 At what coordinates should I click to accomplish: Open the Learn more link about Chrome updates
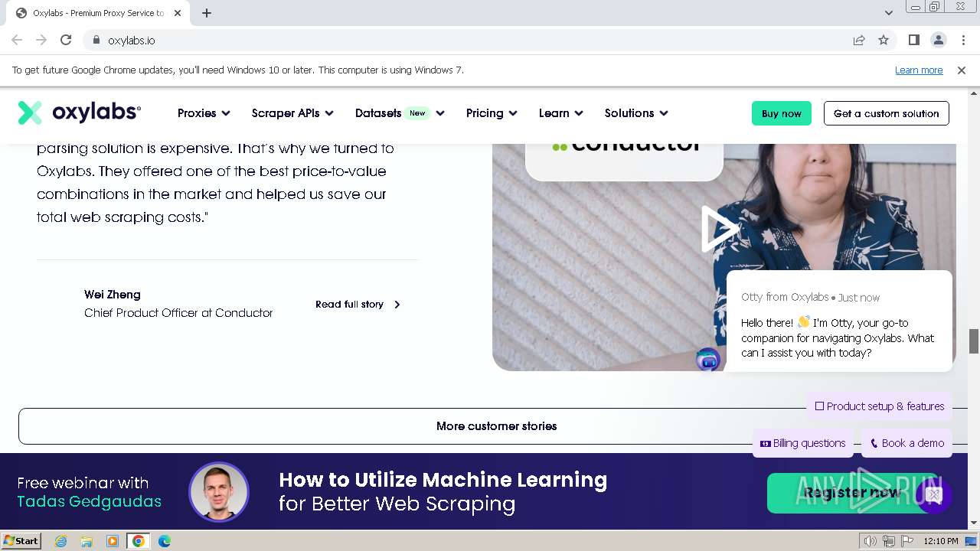tap(919, 70)
